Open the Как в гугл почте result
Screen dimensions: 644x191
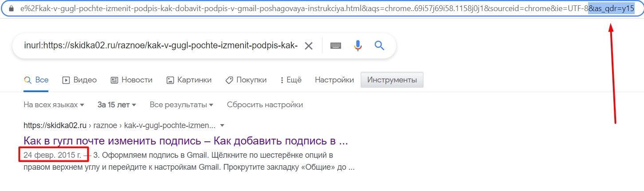pos(185,141)
